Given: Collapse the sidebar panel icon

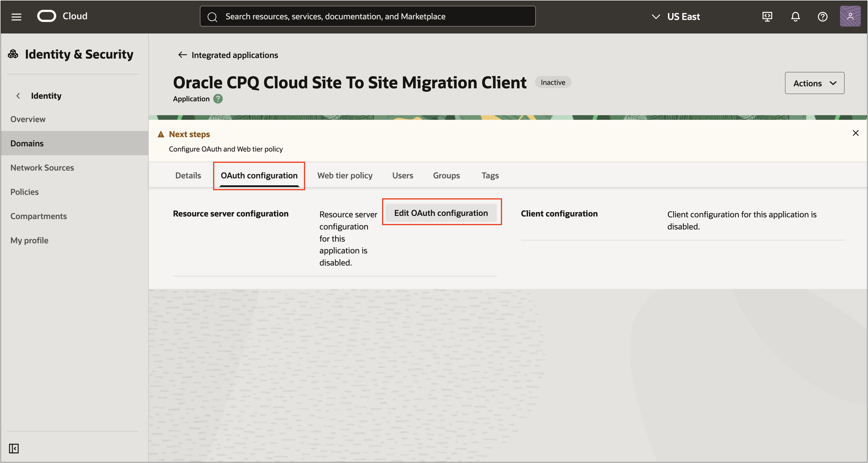Looking at the screenshot, I should click(x=14, y=448).
